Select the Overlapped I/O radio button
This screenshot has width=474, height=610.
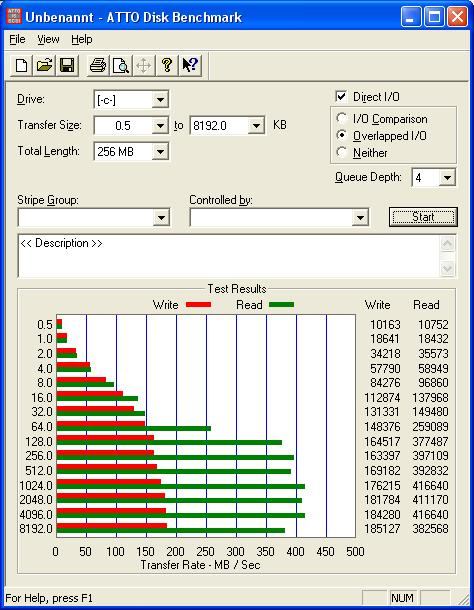click(x=341, y=135)
